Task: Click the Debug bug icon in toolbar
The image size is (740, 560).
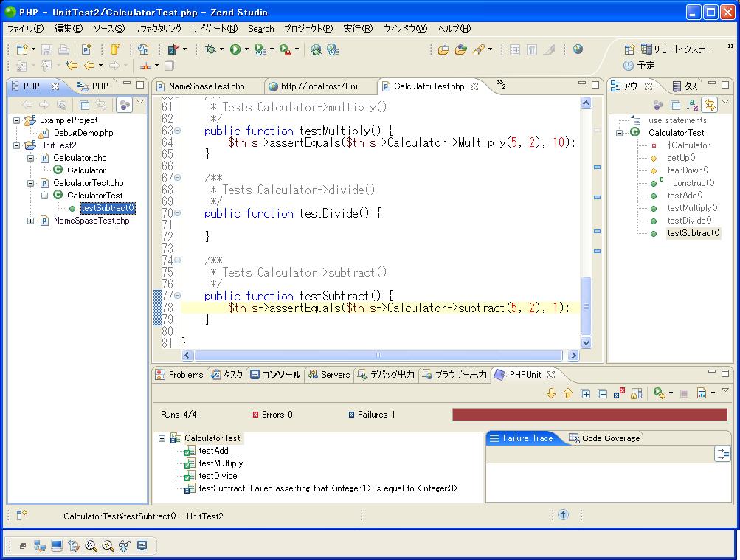Action: click(x=210, y=49)
